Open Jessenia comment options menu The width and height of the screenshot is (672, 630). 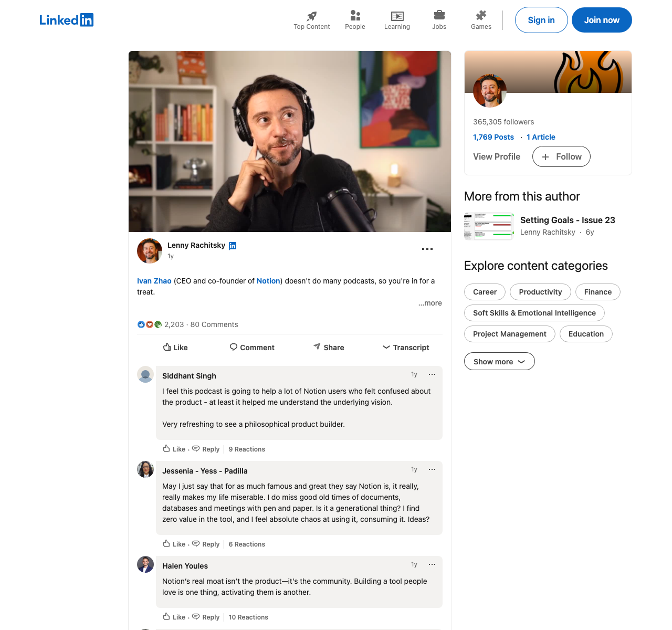tap(432, 469)
